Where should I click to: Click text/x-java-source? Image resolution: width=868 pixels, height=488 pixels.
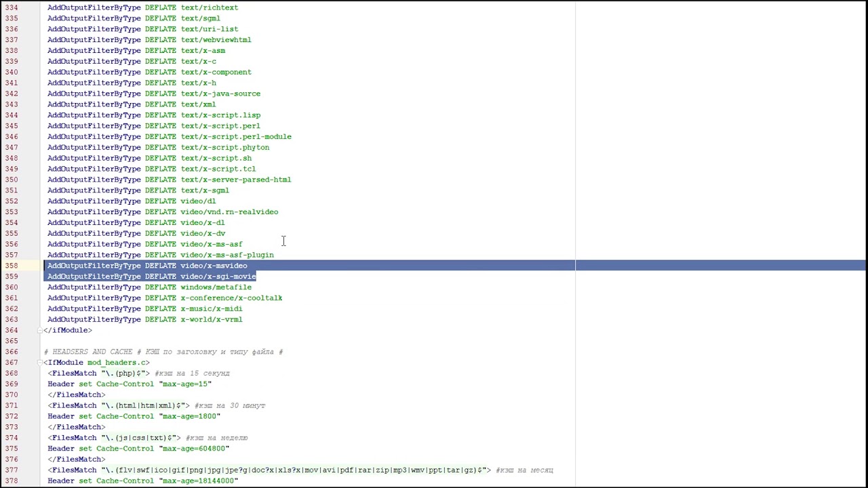220,94
